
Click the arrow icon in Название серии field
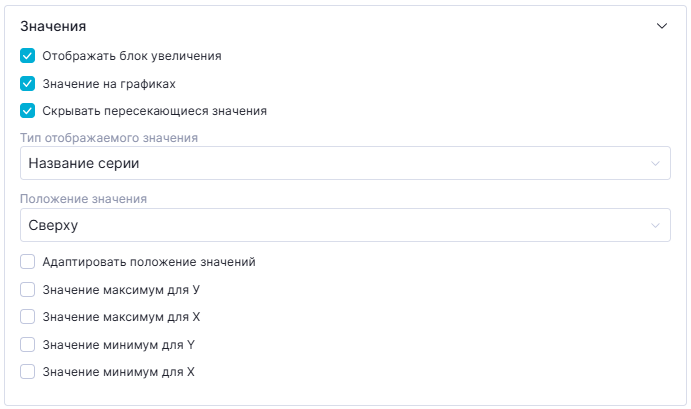(655, 163)
